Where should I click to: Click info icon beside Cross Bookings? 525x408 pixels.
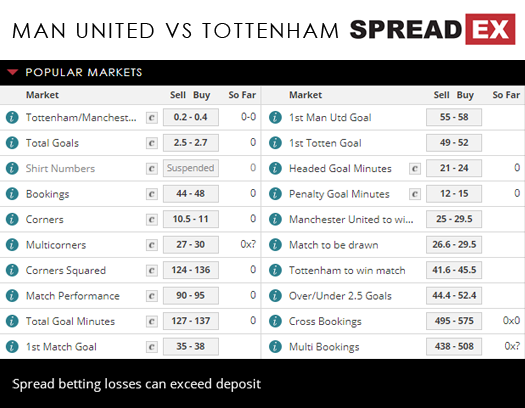(x=275, y=321)
